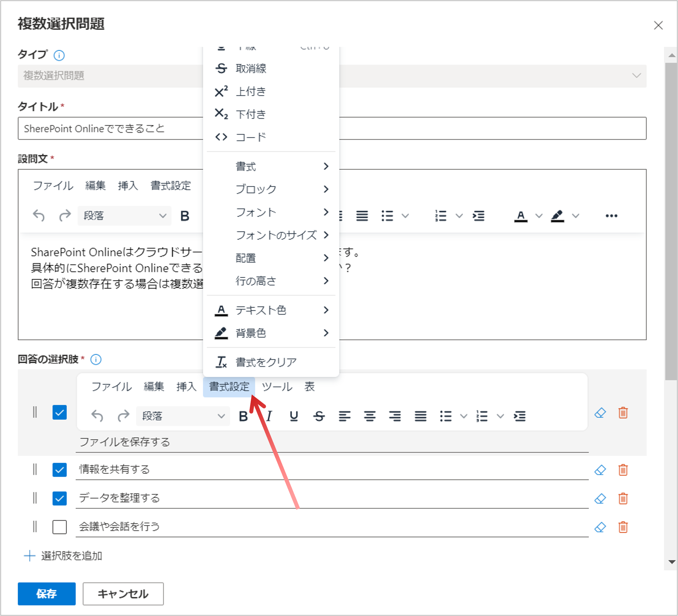Viewport: 678px width, 616px height.
Task: Uncheck 情報を共有する answer checkbox
Action: point(60,470)
